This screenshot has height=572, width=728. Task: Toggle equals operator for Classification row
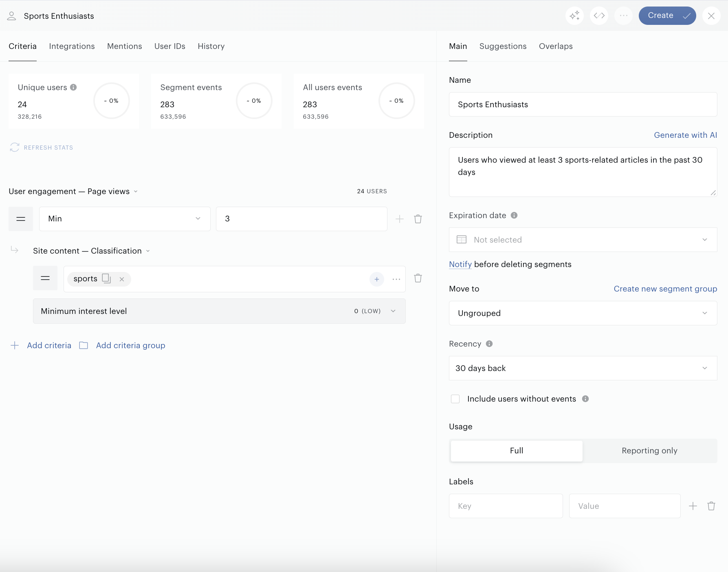pyautogui.click(x=45, y=278)
